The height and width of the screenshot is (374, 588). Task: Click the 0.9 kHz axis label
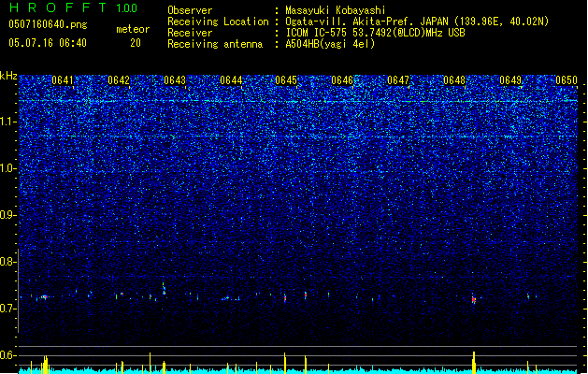(8, 215)
